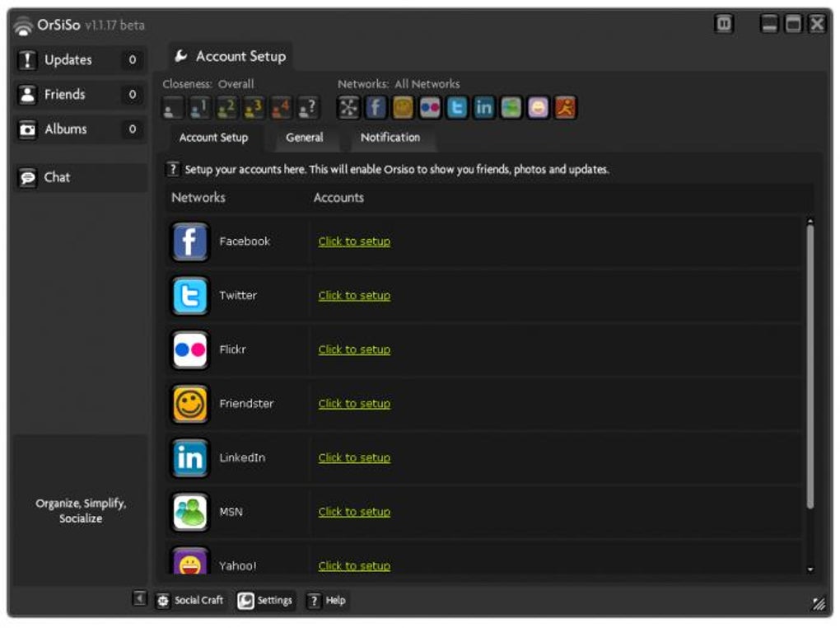Open Social Craft from bottom bar
This screenshot has height=628, width=840.
[x=190, y=601]
